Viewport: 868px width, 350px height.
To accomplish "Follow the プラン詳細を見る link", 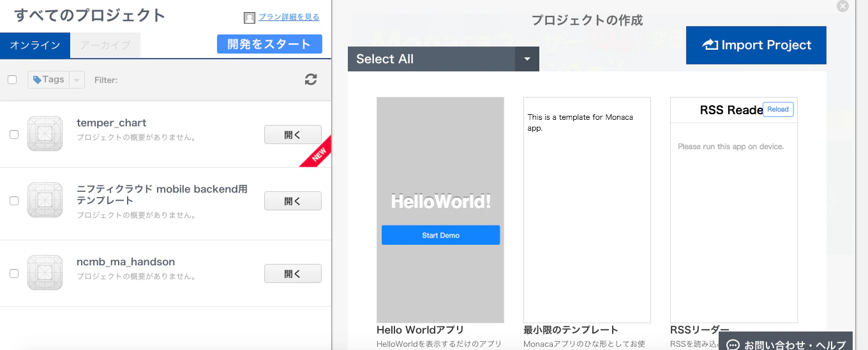I will point(289,17).
